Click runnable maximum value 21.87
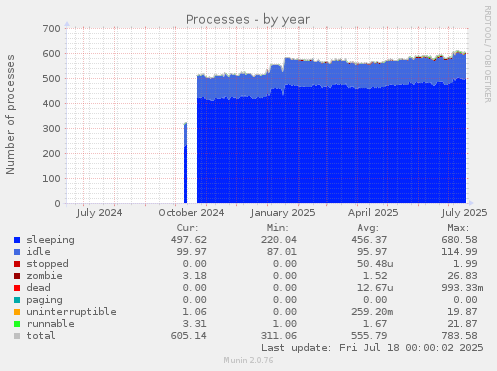Image resolution: width=497 pixels, height=371 pixels. 462,324
